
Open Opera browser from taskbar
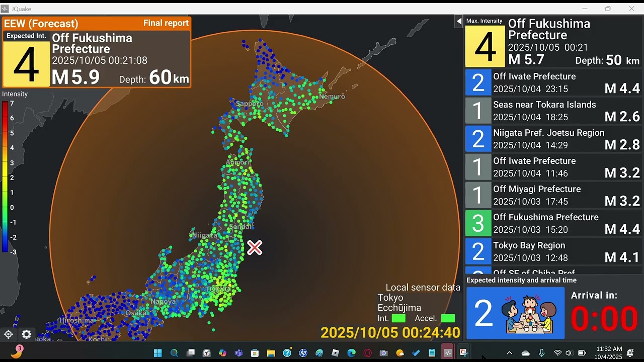point(367,353)
